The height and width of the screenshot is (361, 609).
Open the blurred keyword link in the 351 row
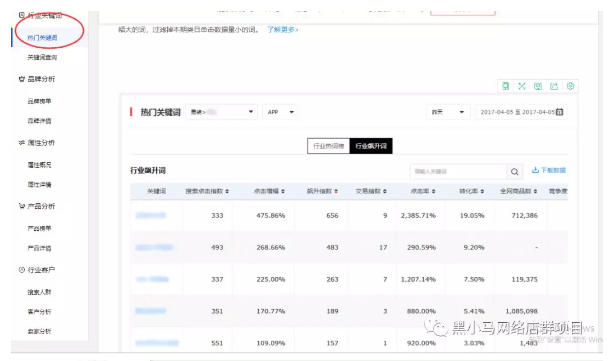151,311
